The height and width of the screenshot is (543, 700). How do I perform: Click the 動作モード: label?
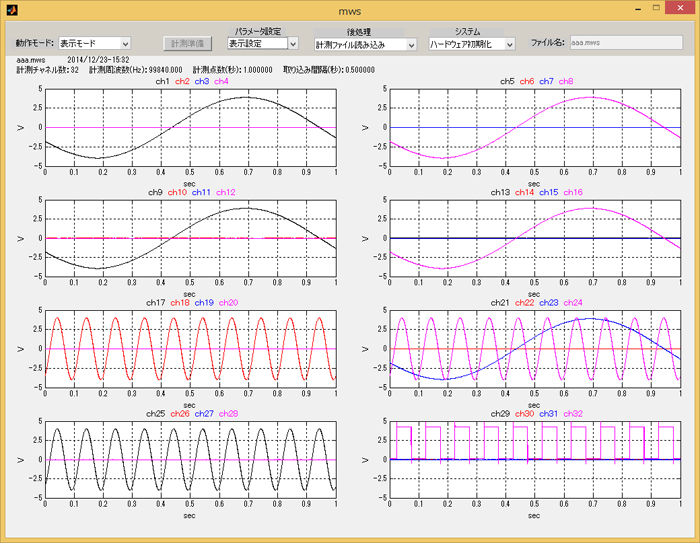click(x=34, y=43)
